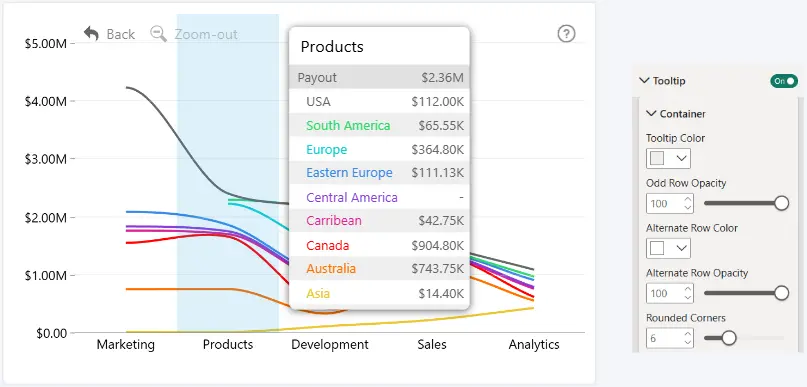Viewport: 807px width, 387px height.
Task: Click the $14.40K value
Action: 441,293
